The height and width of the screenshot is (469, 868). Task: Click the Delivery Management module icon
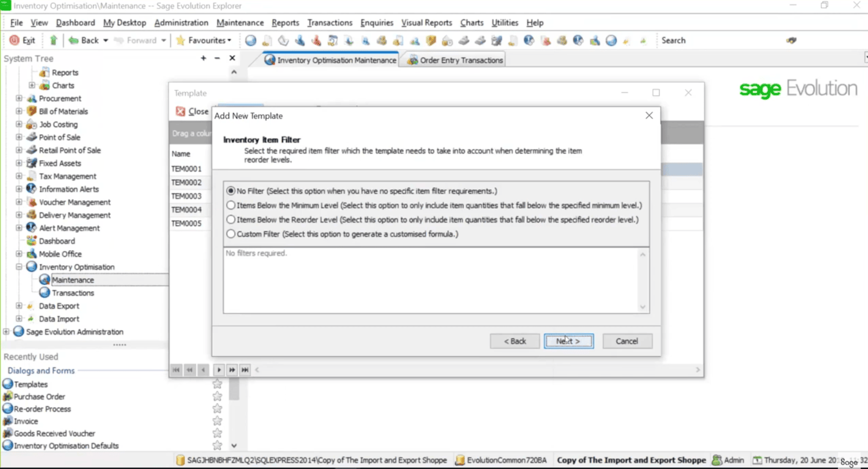(x=31, y=215)
